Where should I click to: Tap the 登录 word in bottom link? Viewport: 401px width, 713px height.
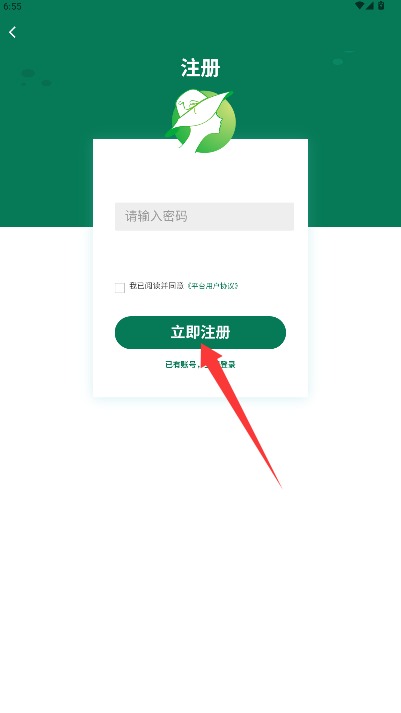coord(228,364)
